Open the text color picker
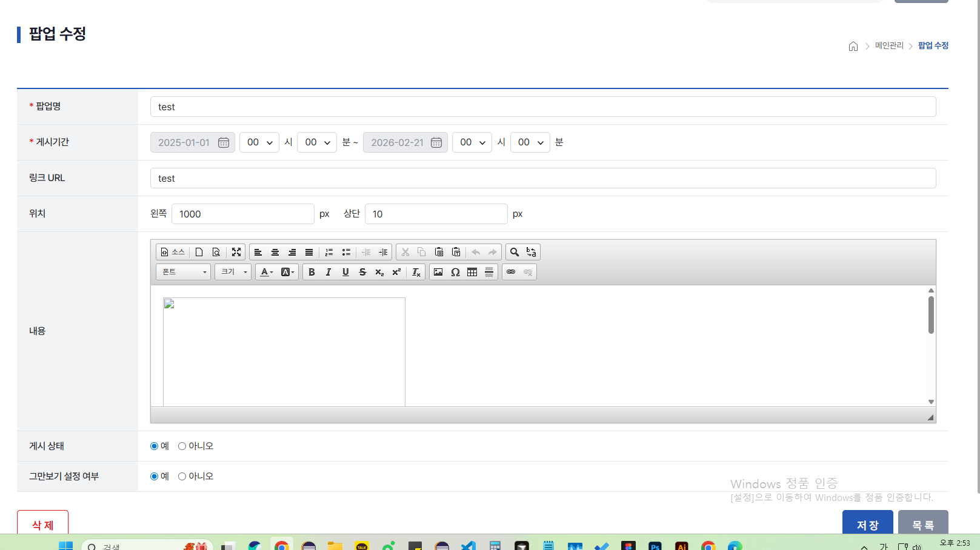 tap(267, 272)
